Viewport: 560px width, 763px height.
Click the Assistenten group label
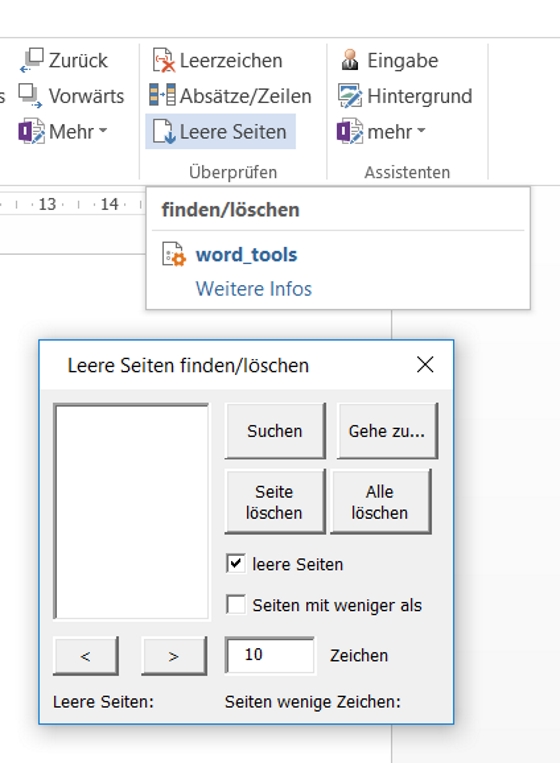click(x=407, y=172)
